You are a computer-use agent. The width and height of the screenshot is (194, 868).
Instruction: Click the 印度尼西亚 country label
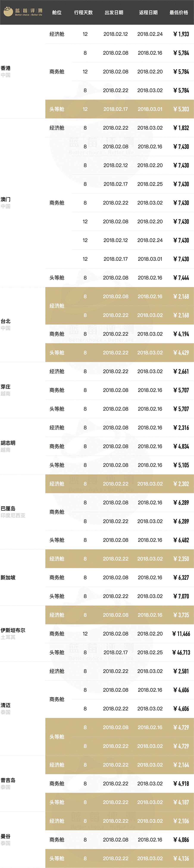pyautogui.click(x=13, y=516)
